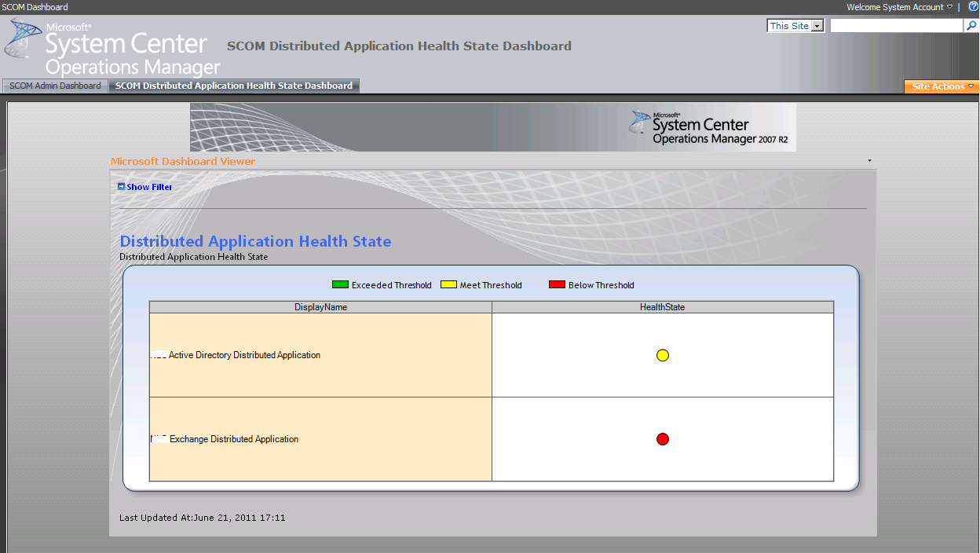Viewport: 980px width, 553px height.
Task: Select the red health indicator for Exchange
Action: pyautogui.click(x=662, y=439)
